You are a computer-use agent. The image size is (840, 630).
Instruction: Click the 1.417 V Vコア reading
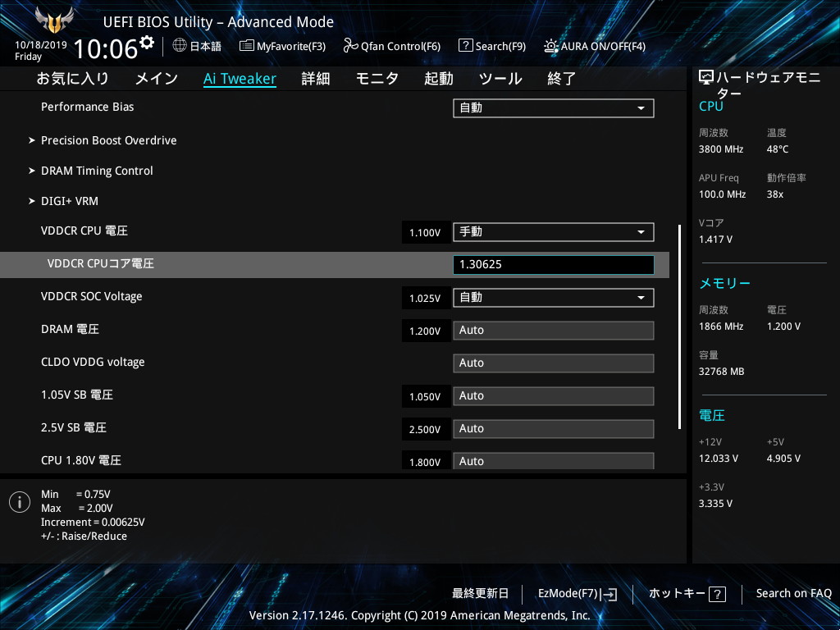tap(715, 240)
